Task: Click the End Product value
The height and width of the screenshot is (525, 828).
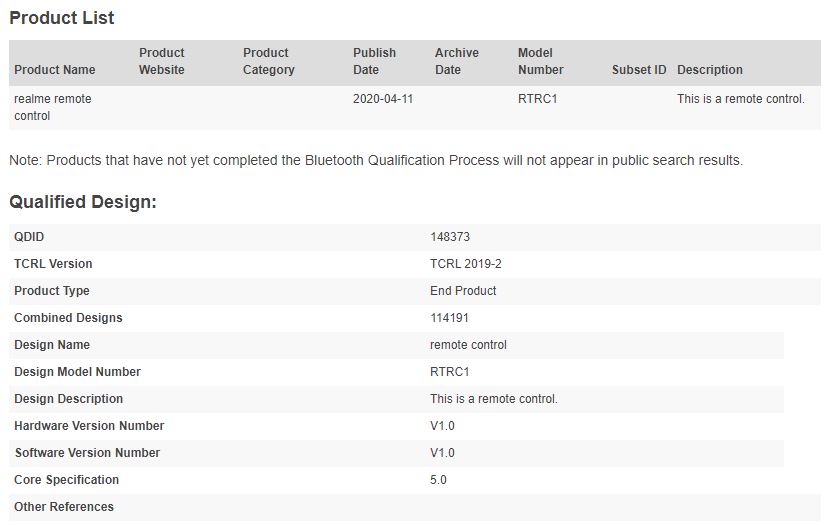Action: coord(463,290)
